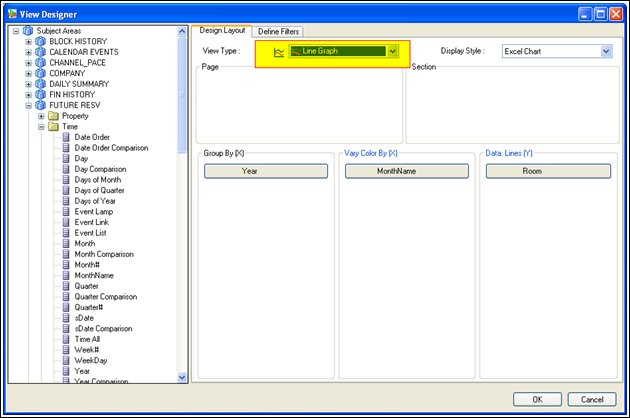This screenshot has height=418, width=630.
Task: Click the Property folder icon
Action: point(54,116)
